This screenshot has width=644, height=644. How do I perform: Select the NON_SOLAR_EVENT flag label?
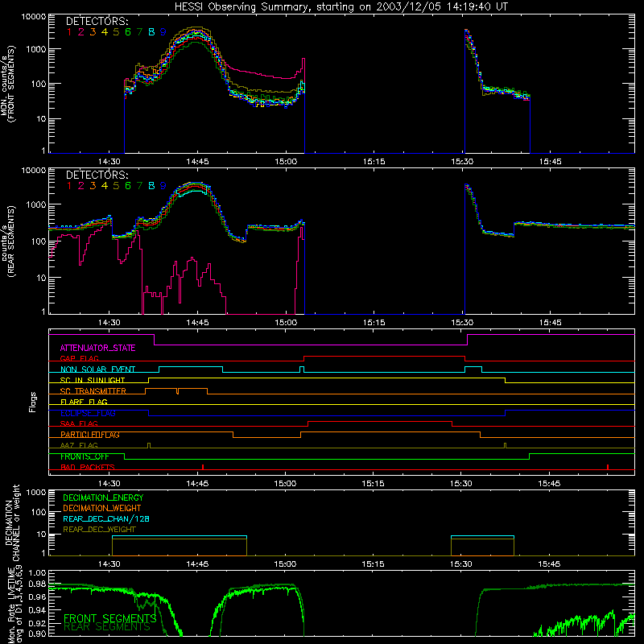pyautogui.click(x=97, y=369)
